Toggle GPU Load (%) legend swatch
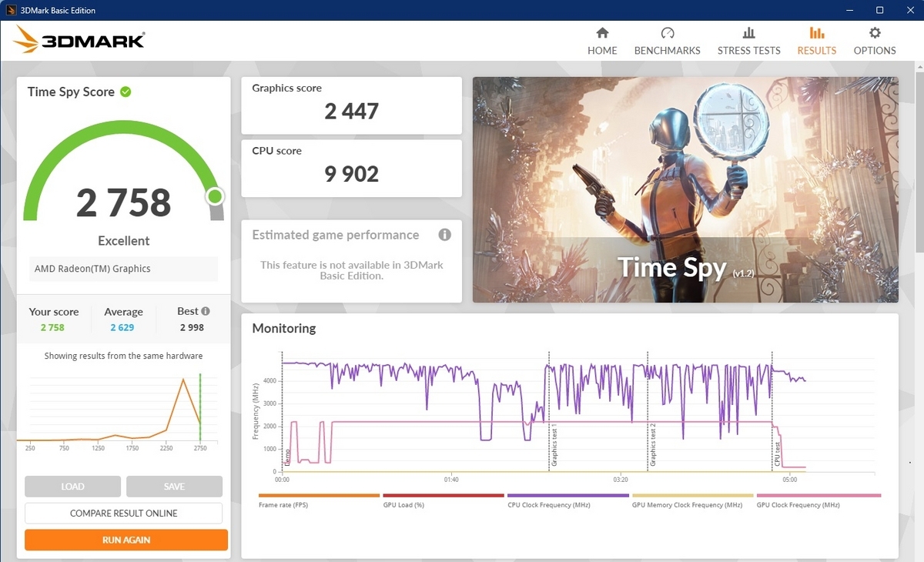The height and width of the screenshot is (562, 924). click(444, 496)
